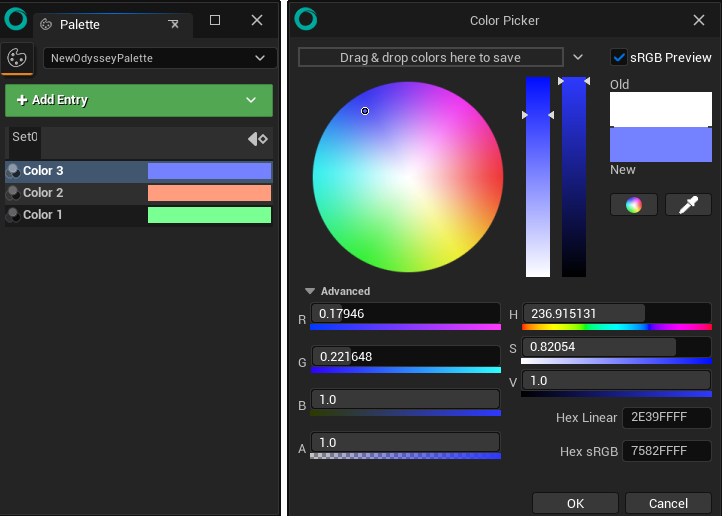Close the Color Picker window
Screen dimensions: 722x516
pyautogui.click(x=699, y=20)
